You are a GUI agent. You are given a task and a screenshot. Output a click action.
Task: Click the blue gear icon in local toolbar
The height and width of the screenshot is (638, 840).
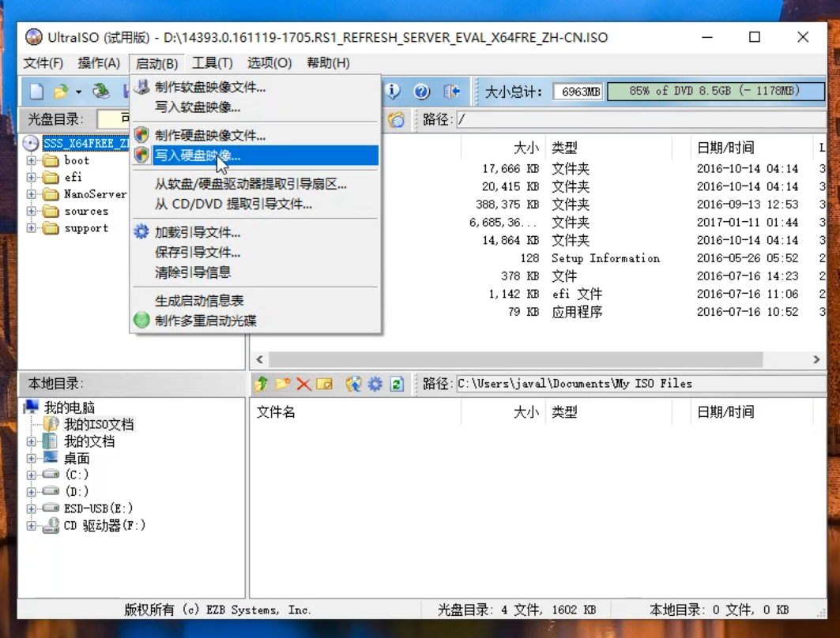tap(375, 384)
